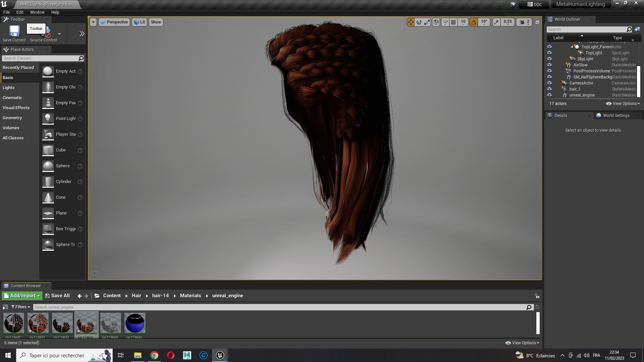Open Help menu
The width and height of the screenshot is (644, 362).
(x=55, y=12)
